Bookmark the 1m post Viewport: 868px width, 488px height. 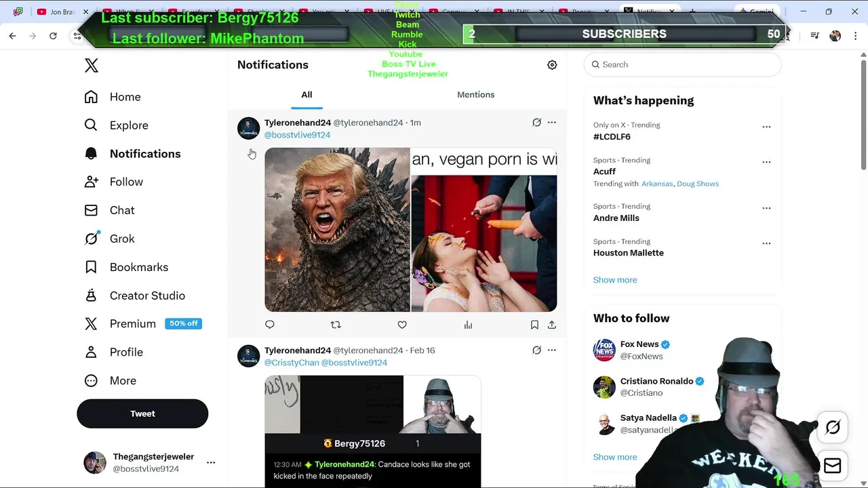coord(534,325)
